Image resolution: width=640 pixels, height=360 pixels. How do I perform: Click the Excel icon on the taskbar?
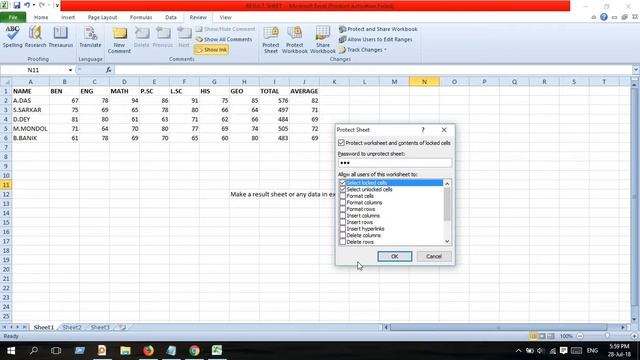click(x=217, y=351)
